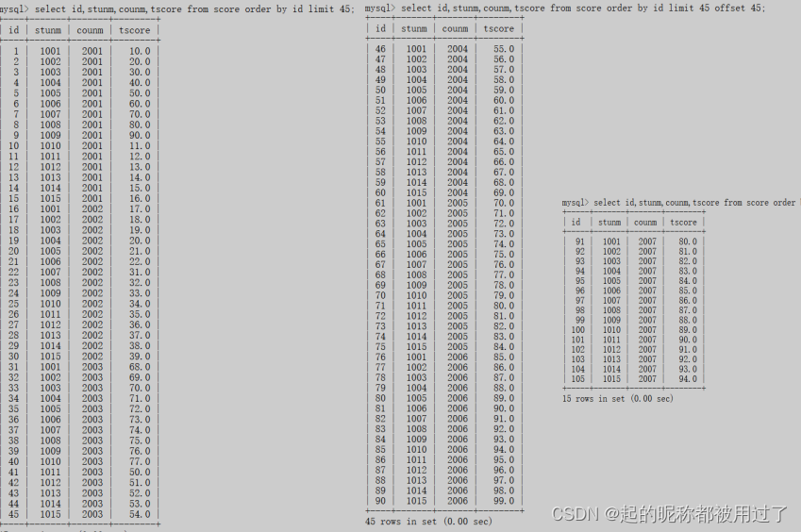Click the stunm '1010' in the id 55 row
This screenshot has height=532, width=801.
click(x=416, y=141)
